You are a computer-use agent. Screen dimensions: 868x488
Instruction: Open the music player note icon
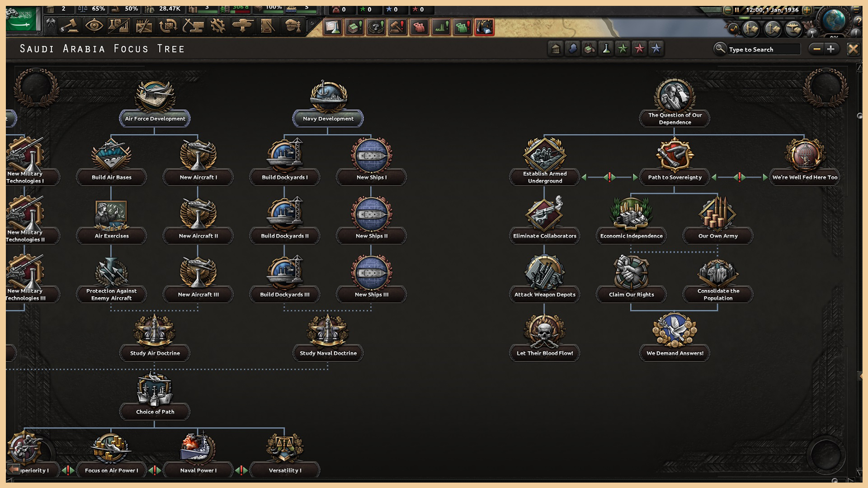coord(733,29)
